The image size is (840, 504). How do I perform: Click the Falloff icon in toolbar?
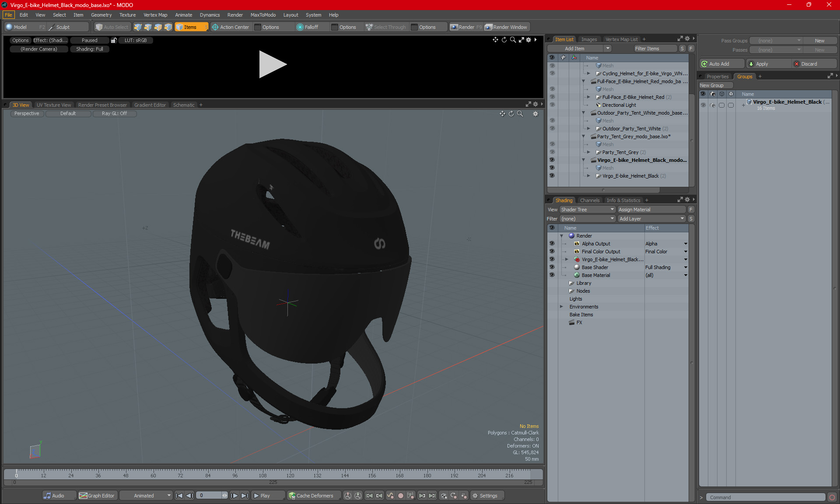pos(300,27)
